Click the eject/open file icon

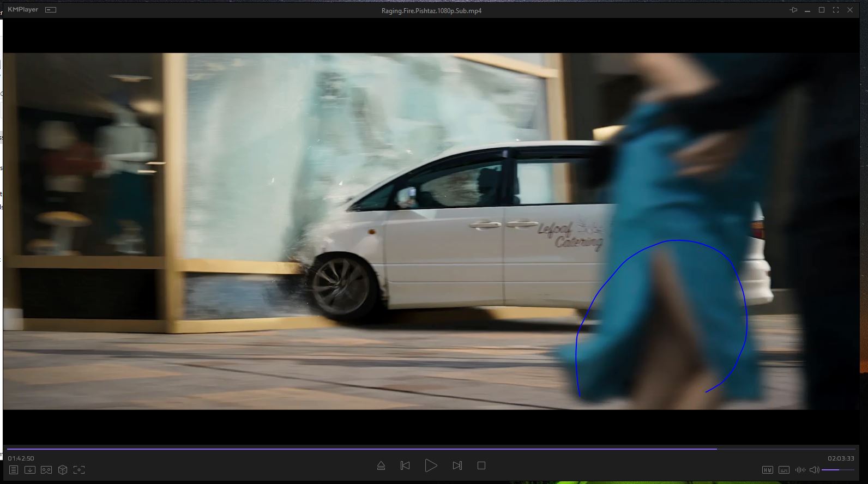381,465
